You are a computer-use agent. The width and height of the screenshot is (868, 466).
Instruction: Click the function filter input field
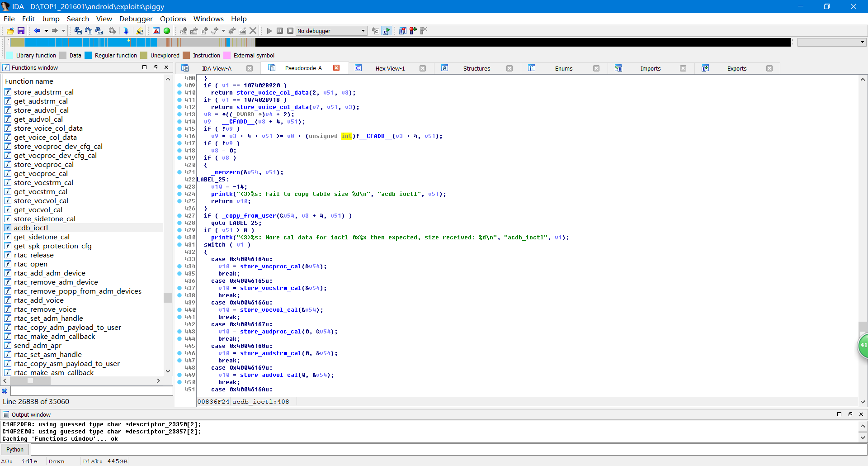coord(90,391)
